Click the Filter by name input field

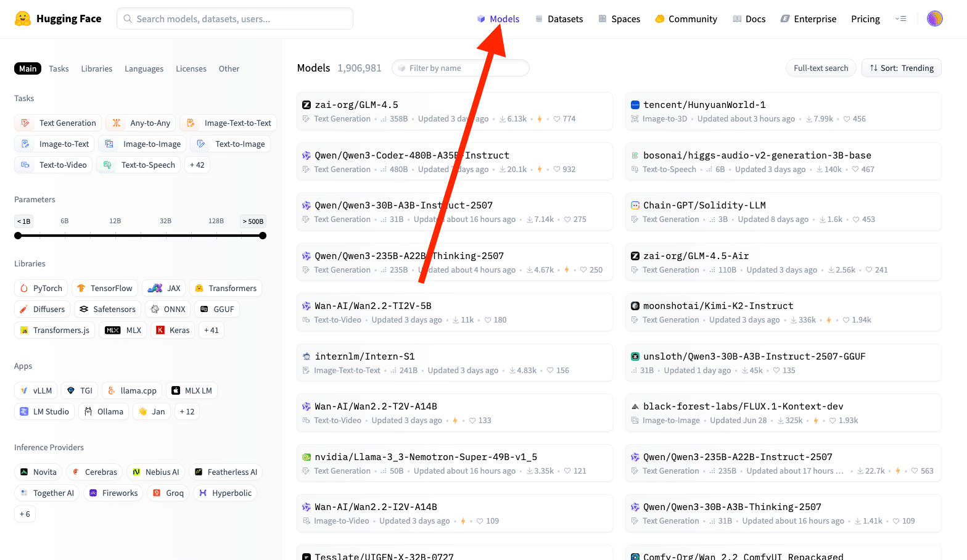[x=463, y=68]
